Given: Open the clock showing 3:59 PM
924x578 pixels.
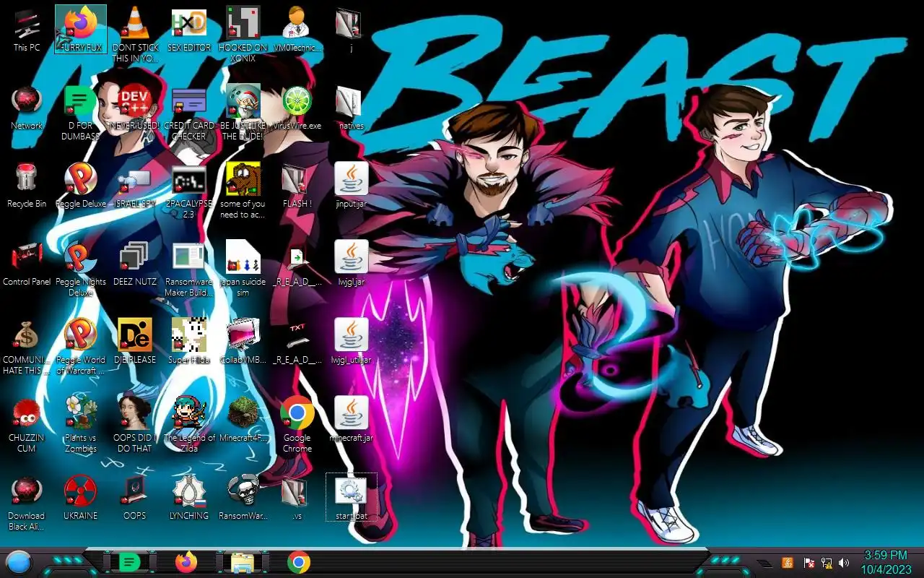Looking at the screenshot, I should pyautogui.click(x=885, y=562).
